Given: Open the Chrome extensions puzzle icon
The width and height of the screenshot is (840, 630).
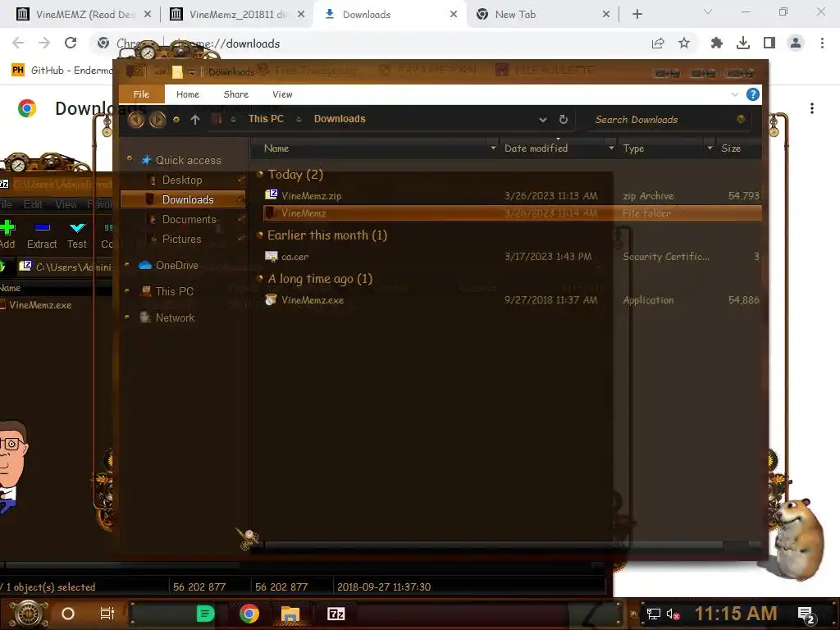Looking at the screenshot, I should [716, 43].
